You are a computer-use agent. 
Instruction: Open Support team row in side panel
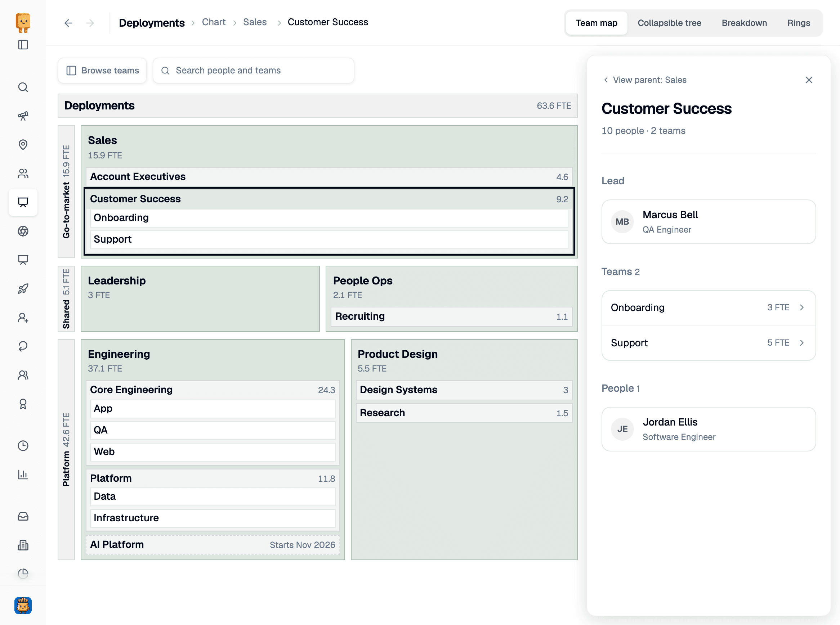[708, 343]
